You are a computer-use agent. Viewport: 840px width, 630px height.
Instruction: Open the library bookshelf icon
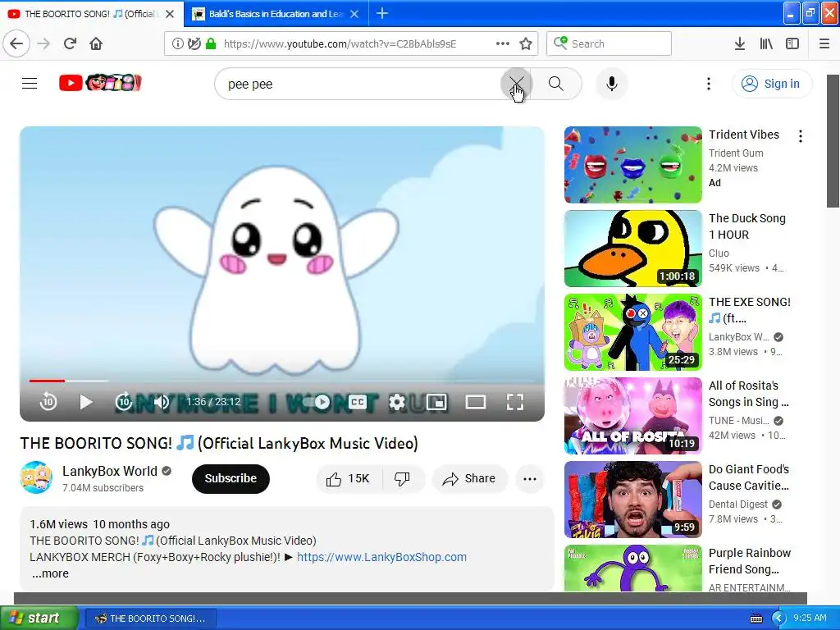click(x=766, y=43)
